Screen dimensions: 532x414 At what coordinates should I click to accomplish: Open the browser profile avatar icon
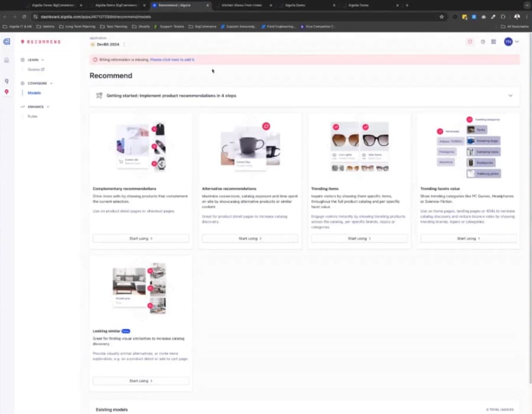point(517,17)
